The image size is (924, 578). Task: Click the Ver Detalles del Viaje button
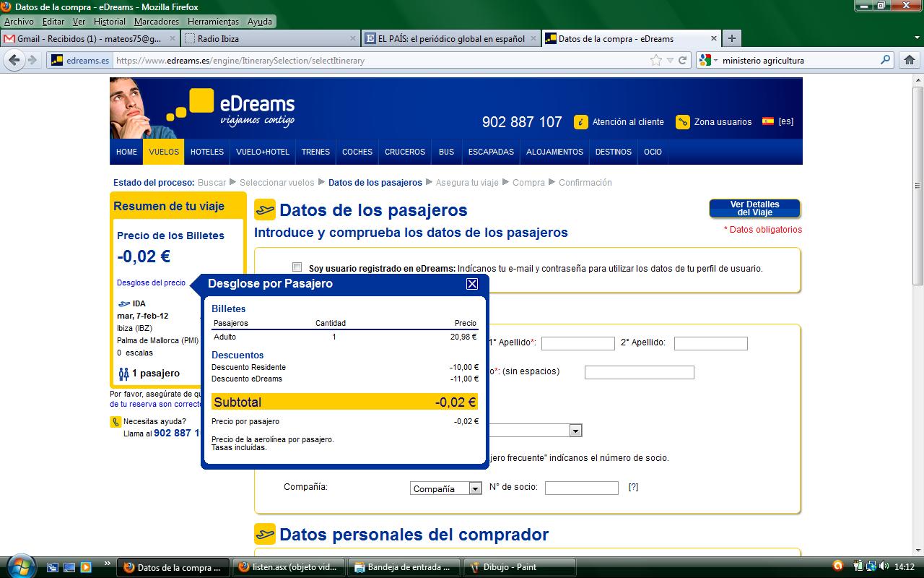click(x=754, y=208)
